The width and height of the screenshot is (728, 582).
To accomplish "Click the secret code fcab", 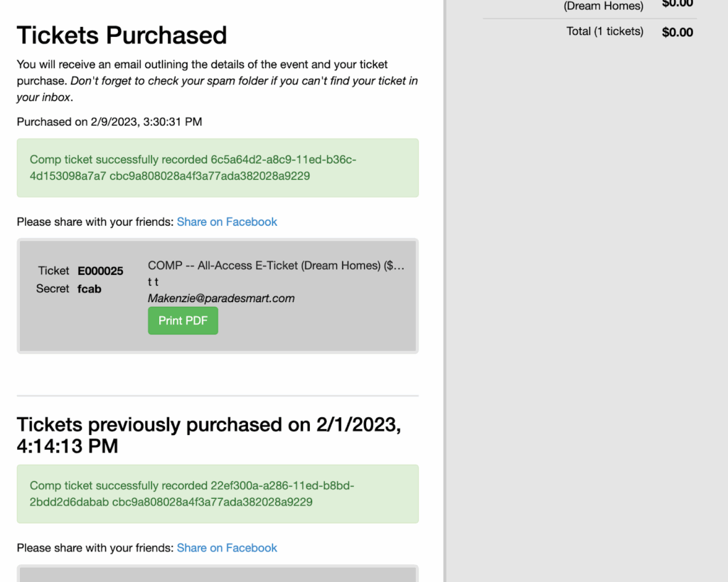I will coord(89,289).
